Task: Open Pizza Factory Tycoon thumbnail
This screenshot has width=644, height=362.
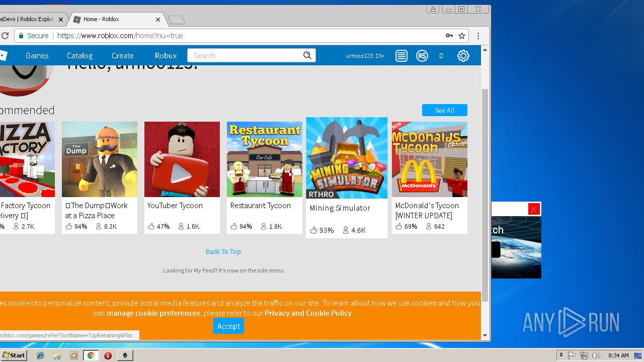Action: coord(27,159)
